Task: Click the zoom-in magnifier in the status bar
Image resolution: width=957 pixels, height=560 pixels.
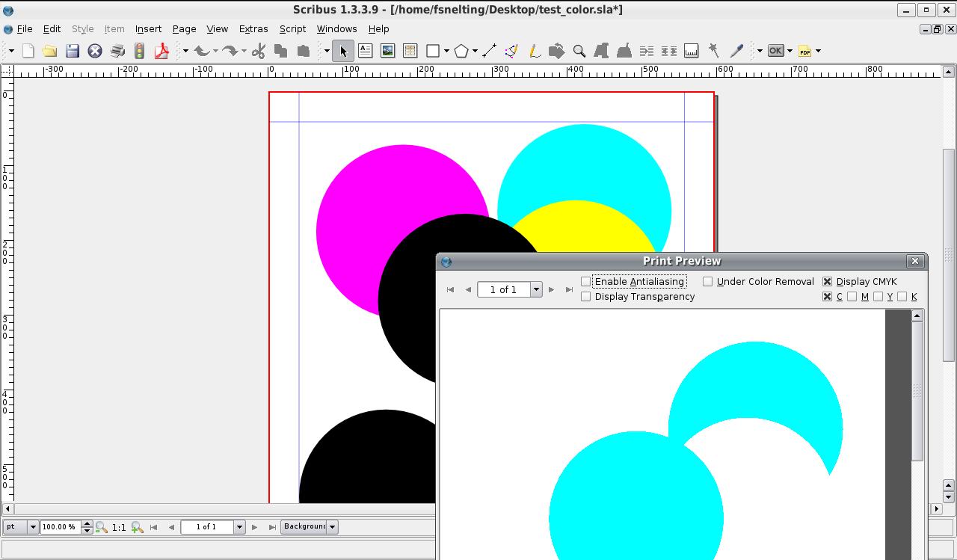Action: 137,527
